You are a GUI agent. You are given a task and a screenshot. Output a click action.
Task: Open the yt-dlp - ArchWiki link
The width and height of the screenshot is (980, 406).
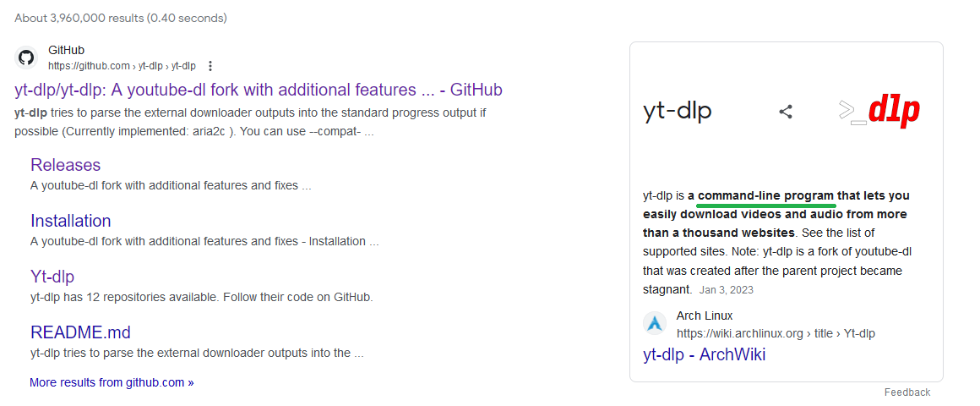tap(704, 354)
